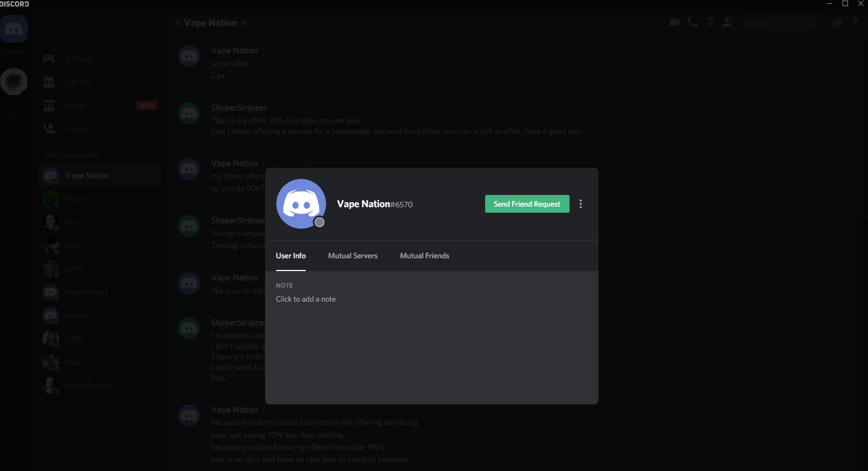Click the Vape Nation title in chat header
Screen dimensions: 868x471
pyautogui.click(x=211, y=23)
